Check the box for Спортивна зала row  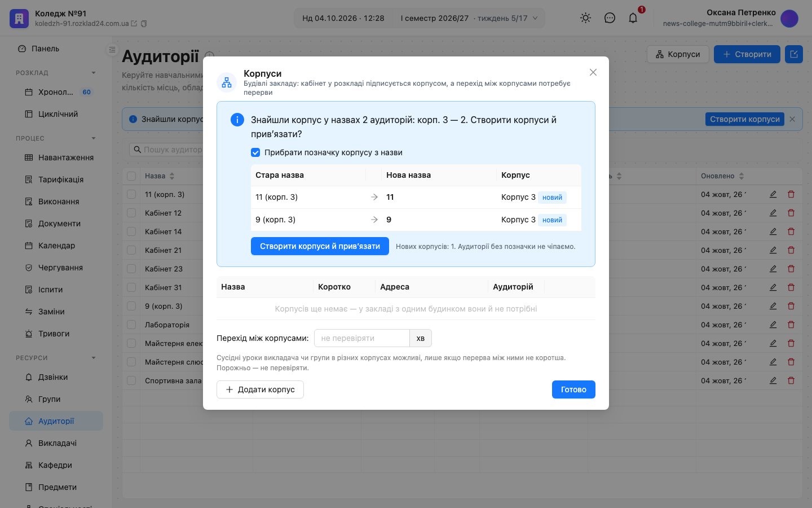[131, 380]
